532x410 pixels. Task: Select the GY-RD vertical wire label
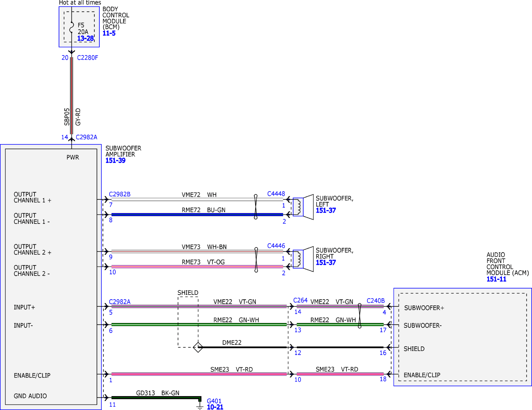[x=78, y=117]
